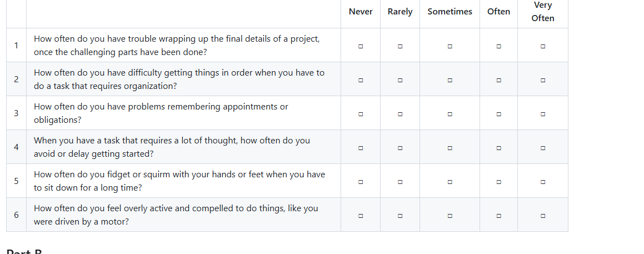The width and height of the screenshot is (644, 254).
Task: Select Sometimes for question 4
Action: point(450,148)
